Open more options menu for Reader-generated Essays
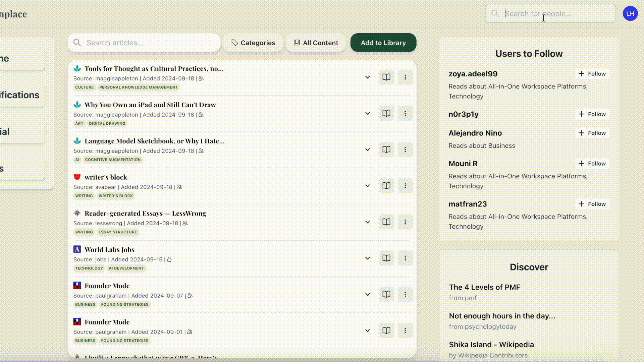Screen dimensions: 644x362 (x=405, y=222)
